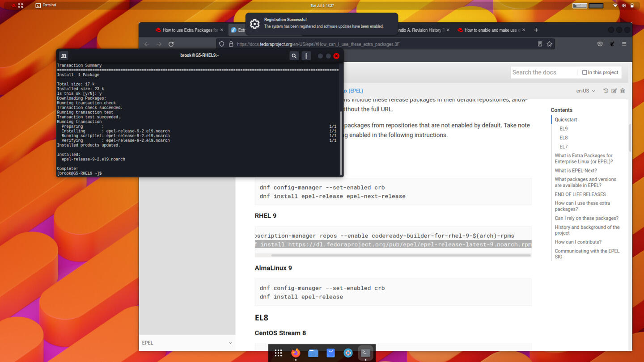Close the 'Revision History' tab

(448, 30)
